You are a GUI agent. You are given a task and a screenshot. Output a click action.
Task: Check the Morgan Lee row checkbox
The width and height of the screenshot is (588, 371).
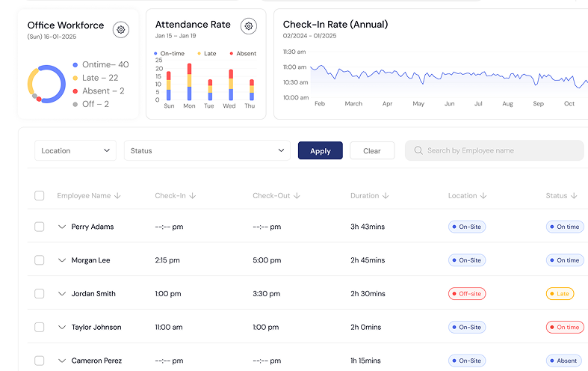pos(40,260)
